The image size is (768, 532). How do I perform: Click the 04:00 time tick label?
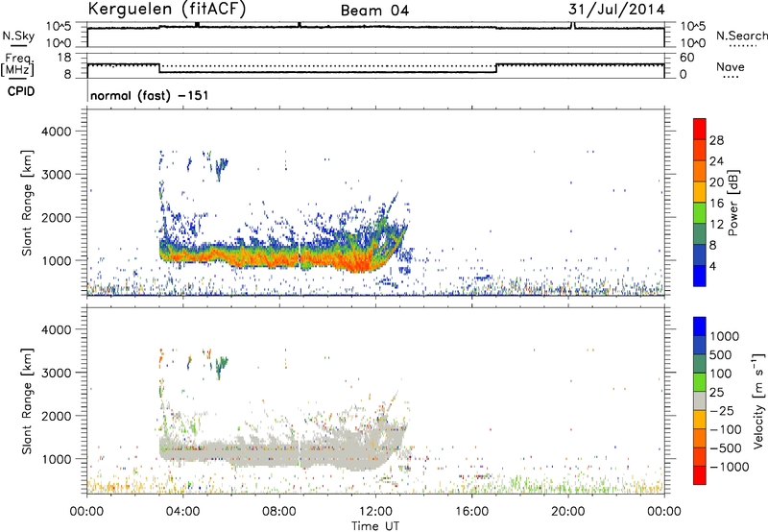pyautogui.click(x=182, y=512)
